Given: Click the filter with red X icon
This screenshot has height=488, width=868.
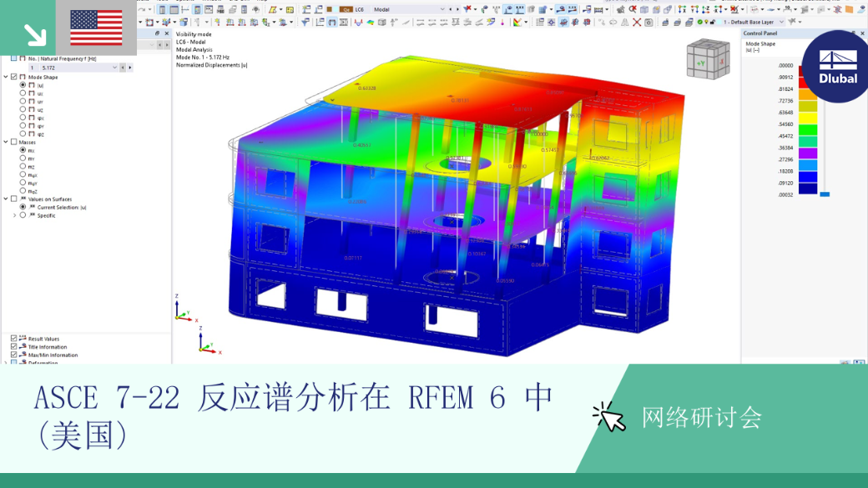Looking at the screenshot, I should [468, 9].
